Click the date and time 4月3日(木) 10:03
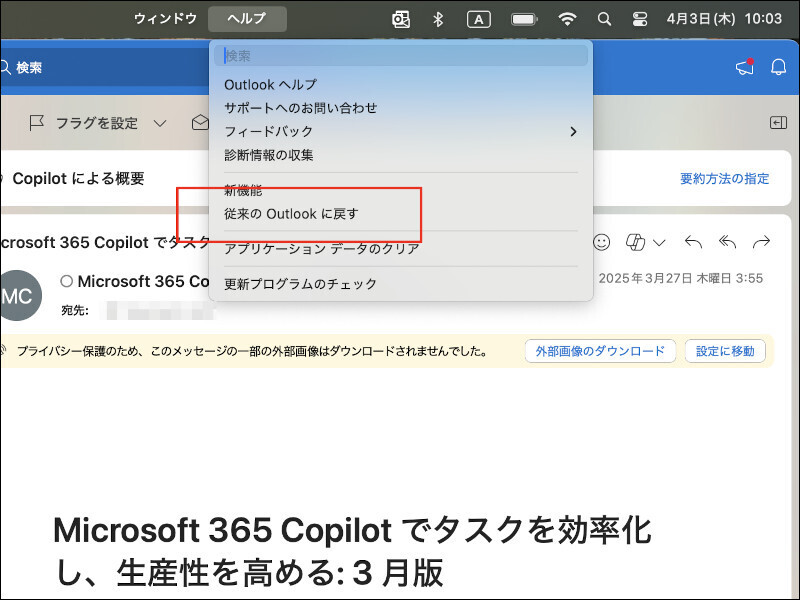 tap(724, 19)
